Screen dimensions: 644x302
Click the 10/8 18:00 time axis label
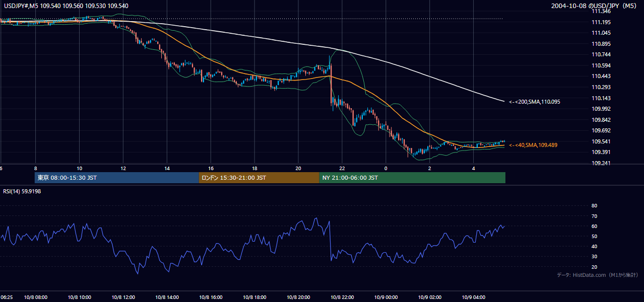pos(255,297)
